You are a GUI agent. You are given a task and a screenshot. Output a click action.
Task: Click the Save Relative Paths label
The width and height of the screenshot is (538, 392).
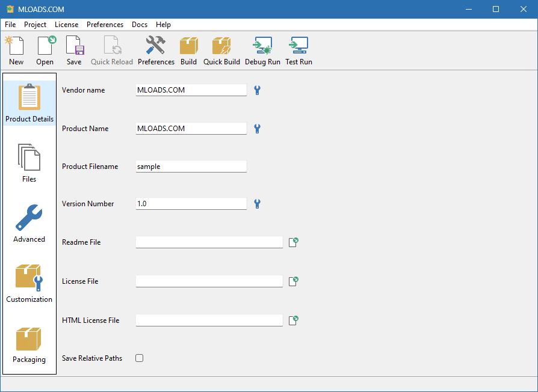(92, 358)
